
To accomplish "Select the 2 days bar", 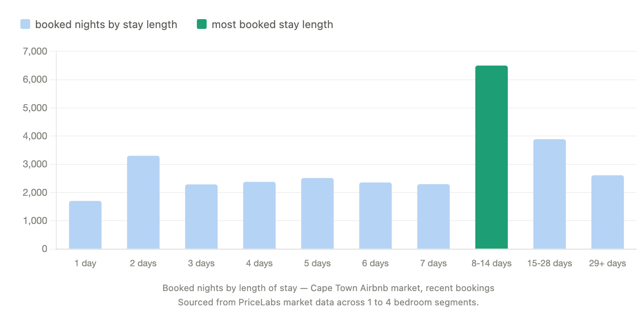I will pyautogui.click(x=143, y=202).
